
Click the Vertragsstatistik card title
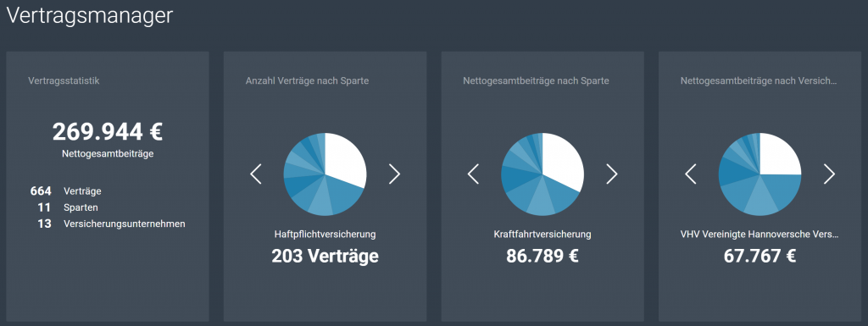click(64, 80)
